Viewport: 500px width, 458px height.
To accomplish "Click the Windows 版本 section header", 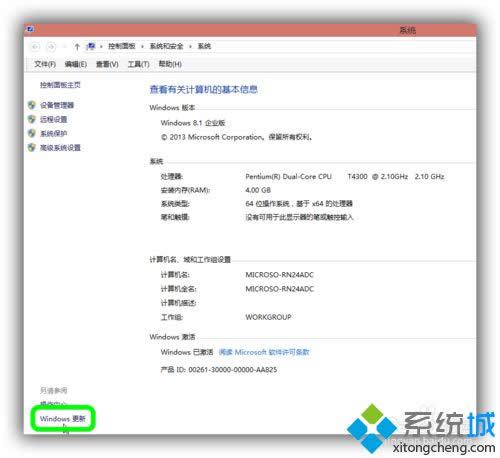I will 172,108.
